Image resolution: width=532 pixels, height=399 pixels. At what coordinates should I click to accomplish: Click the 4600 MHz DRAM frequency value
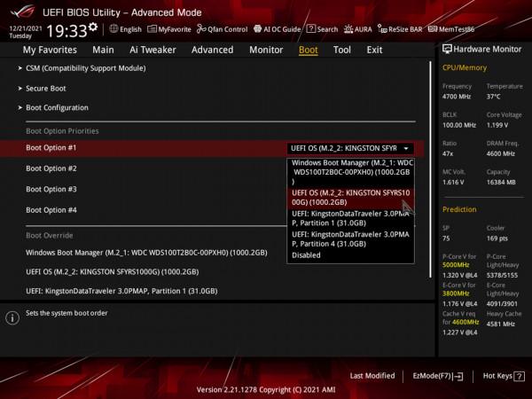point(500,153)
